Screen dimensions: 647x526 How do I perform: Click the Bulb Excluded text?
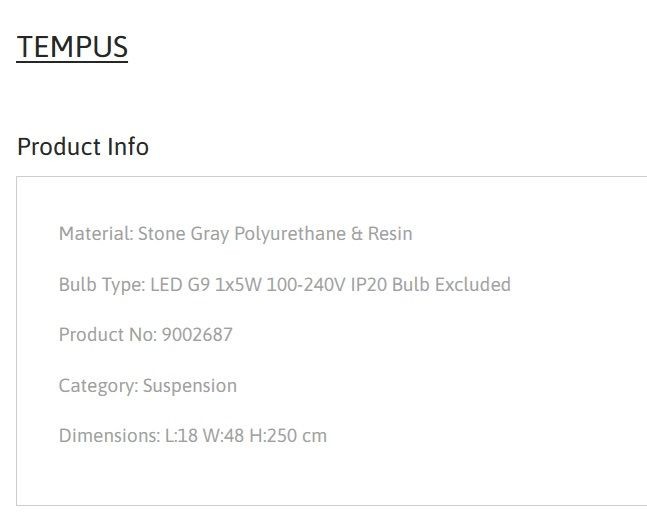(x=451, y=284)
